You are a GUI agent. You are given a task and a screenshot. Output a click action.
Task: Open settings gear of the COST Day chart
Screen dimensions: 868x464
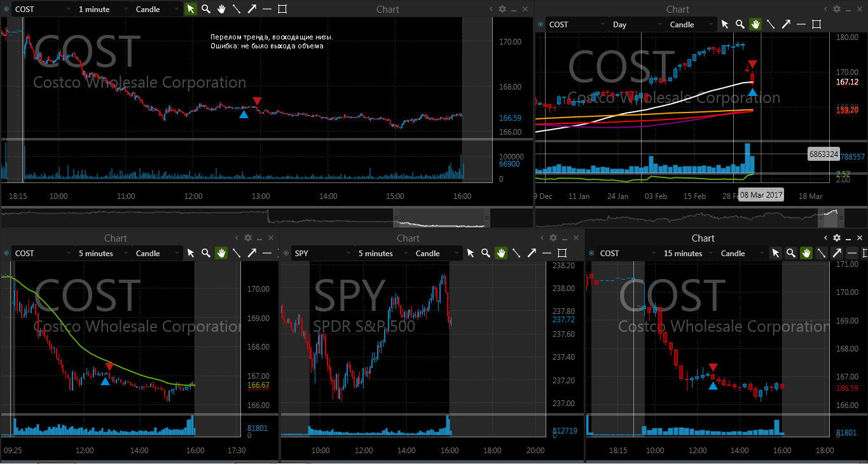[837, 9]
